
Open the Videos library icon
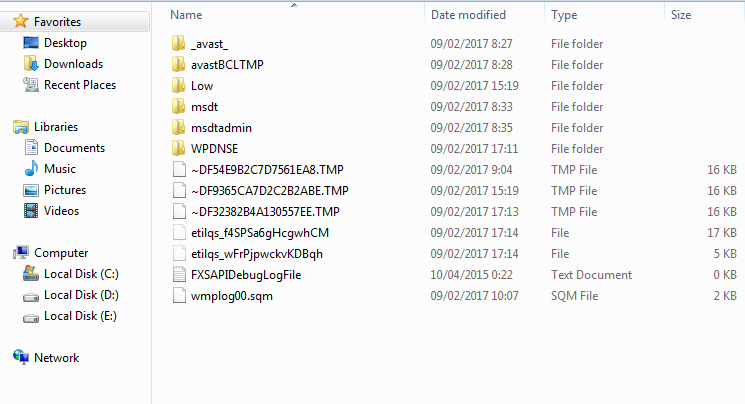31,211
